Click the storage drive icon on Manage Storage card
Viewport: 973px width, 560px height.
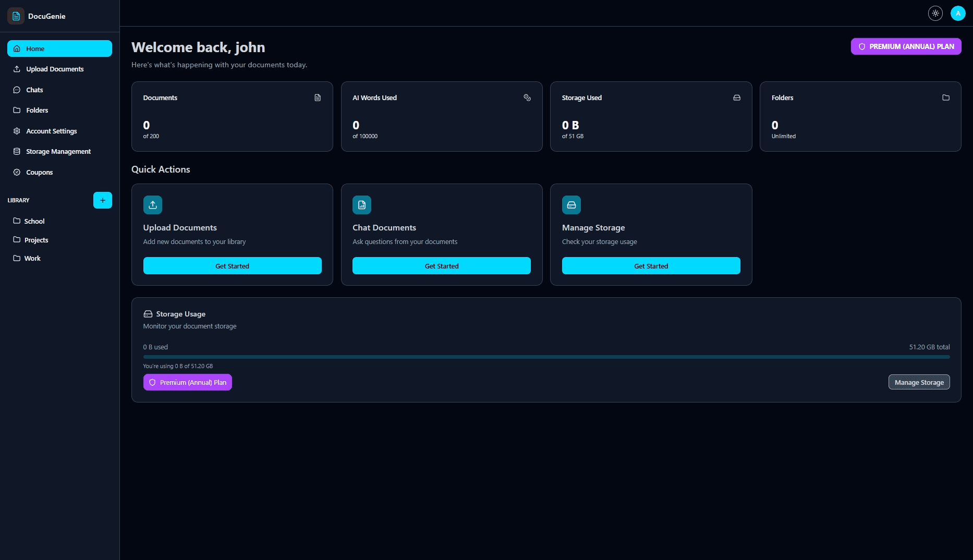(x=571, y=204)
